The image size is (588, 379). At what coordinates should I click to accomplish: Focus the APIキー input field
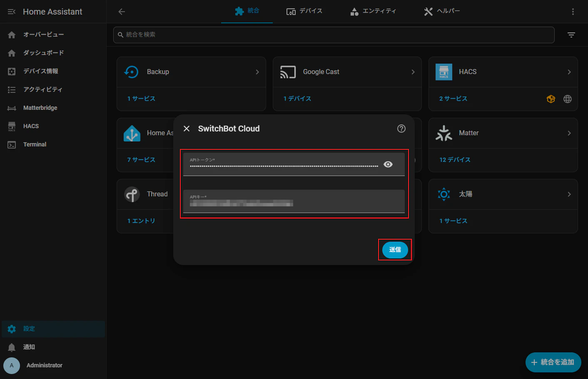(294, 201)
